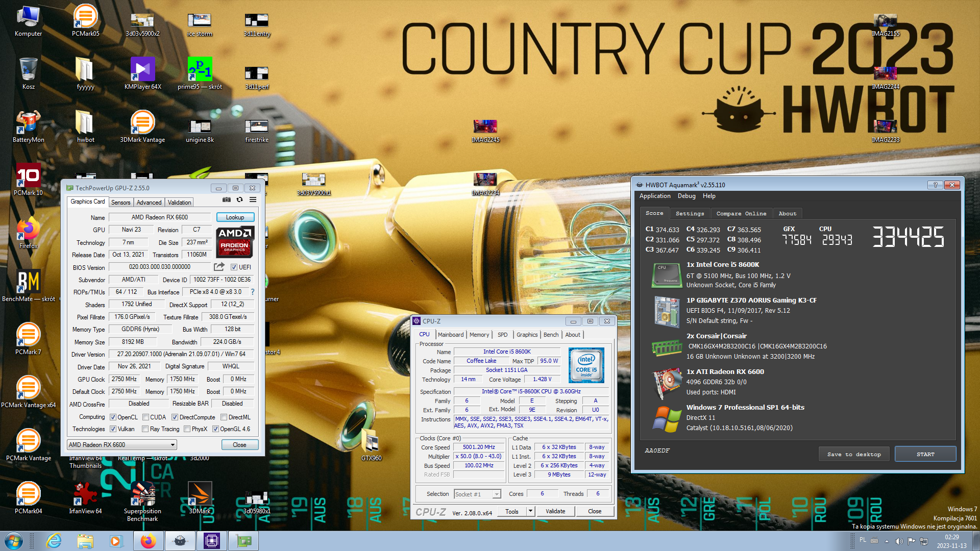980x551 pixels.
Task: Switch to the GPU-Z Validation tab
Action: (180, 203)
